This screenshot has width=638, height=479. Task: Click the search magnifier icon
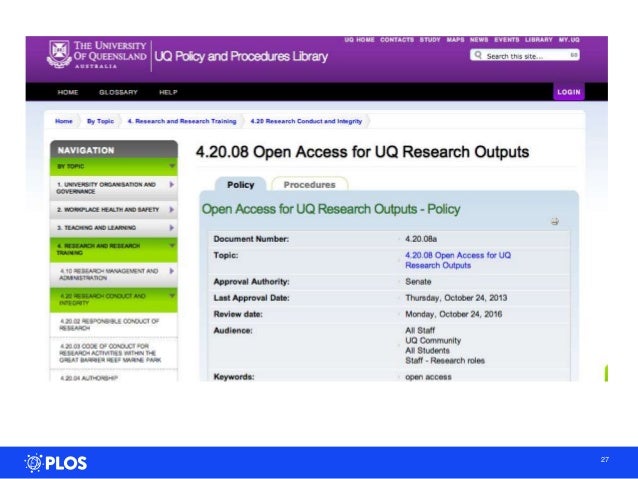coord(478,55)
